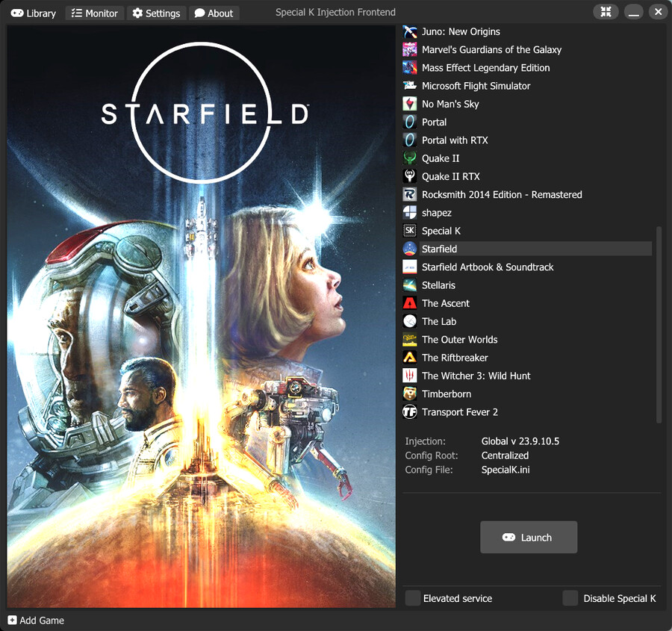This screenshot has width=672, height=631.
Task: Open the Library tab
Action: (x=34, y=13)
